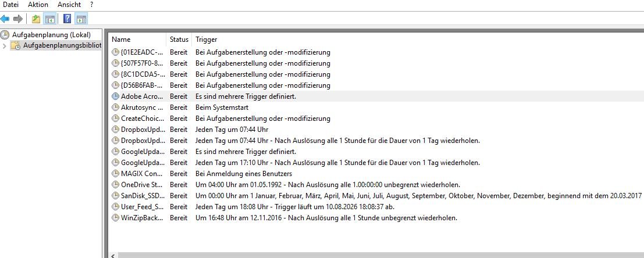Click clock icon of task {01E2EADC-...
The image size is (644, 258).
[x=115, y=52]
